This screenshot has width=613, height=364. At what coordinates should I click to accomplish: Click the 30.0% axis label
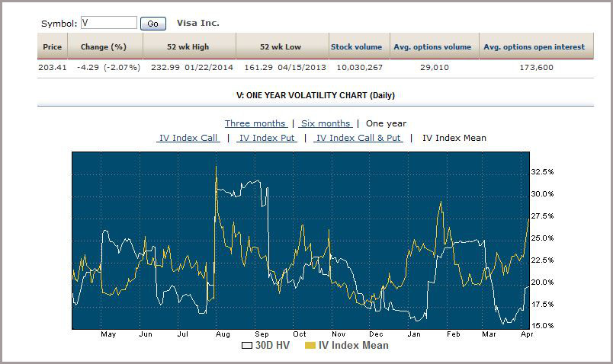542,194
